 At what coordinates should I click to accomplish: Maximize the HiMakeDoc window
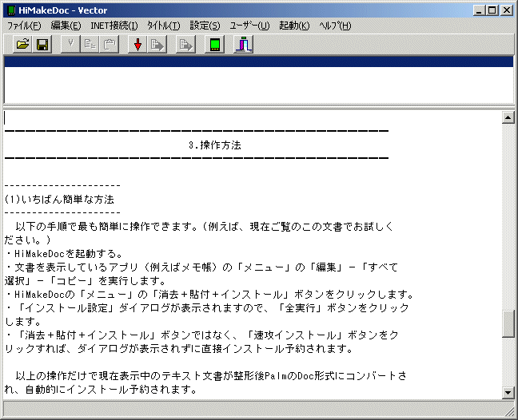point(492,10)
